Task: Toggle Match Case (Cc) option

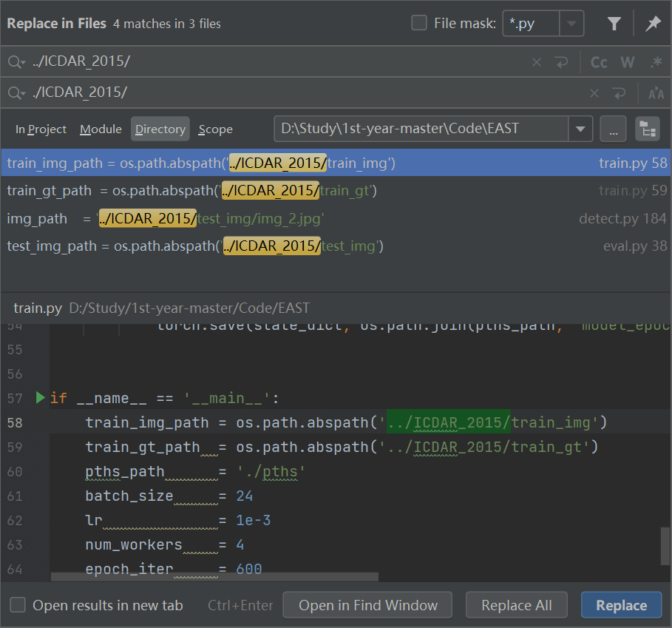Action: [599, 62]
